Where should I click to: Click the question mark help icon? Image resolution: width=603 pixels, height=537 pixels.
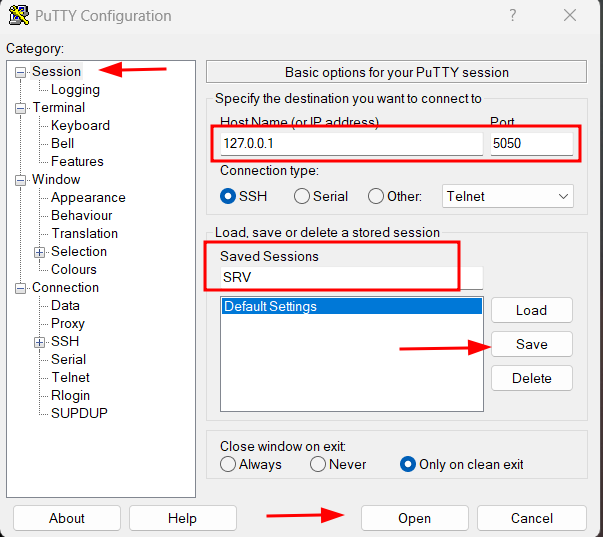point(513,16)
